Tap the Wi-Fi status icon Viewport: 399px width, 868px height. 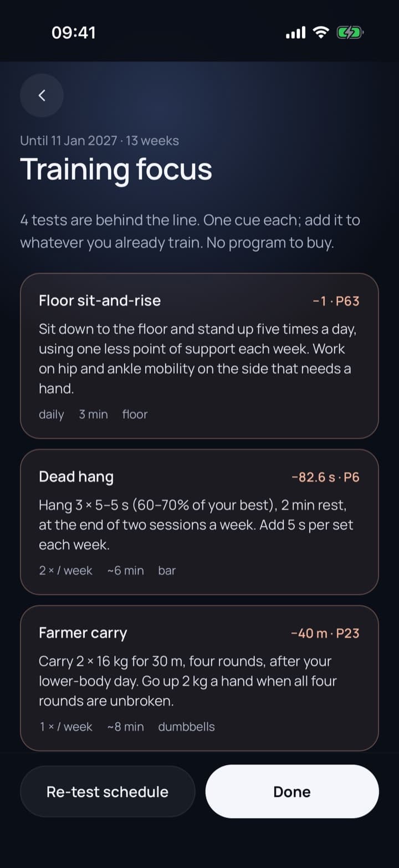point(321,33)
